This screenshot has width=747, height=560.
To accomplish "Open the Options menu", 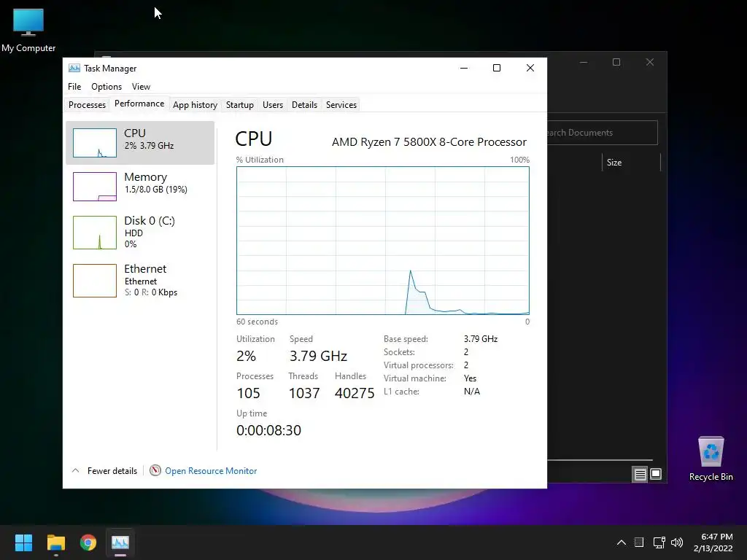I will point(107,87).
